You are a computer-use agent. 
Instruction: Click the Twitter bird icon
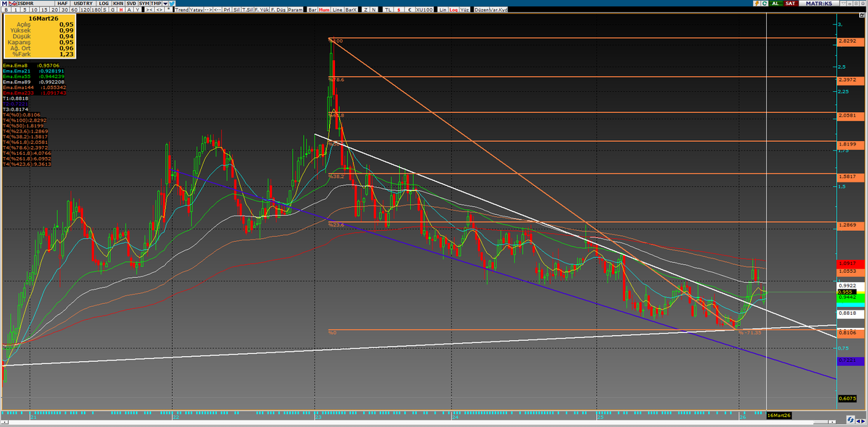[171, 4]
